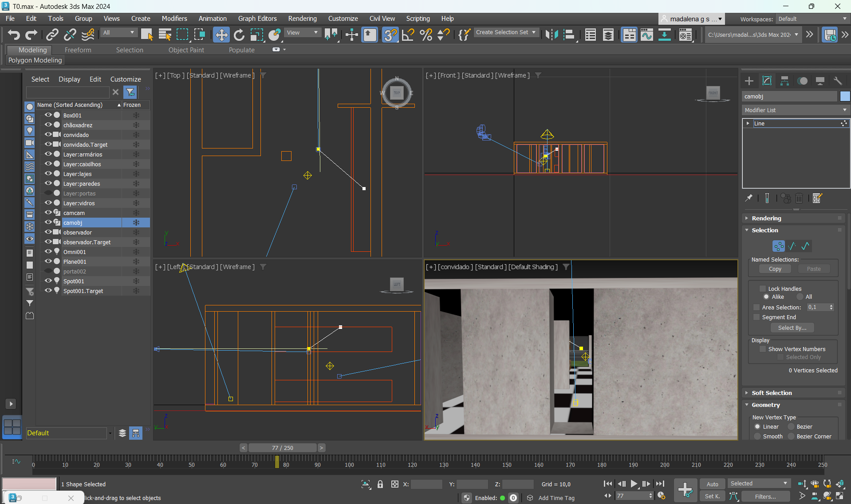
Task: Select the Select and Move tool
Action: 221,35
